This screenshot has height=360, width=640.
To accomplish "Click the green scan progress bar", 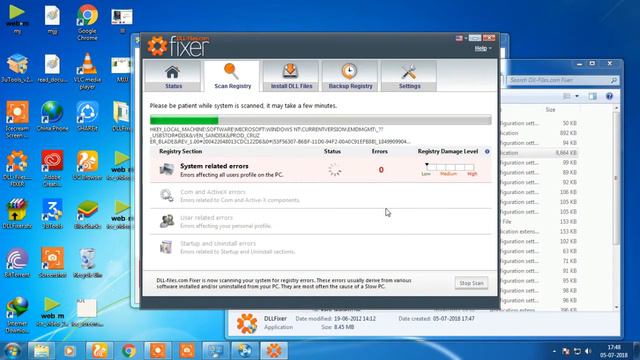I will point(320,120).
